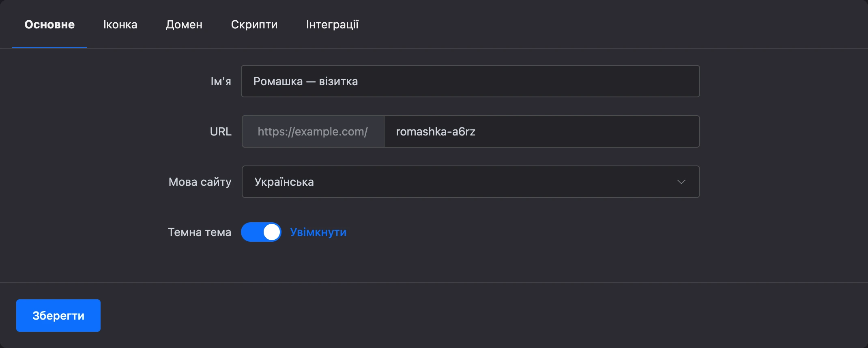868x348 pixels.
Task: Click the Увімкнути label
Action: point(318,232)
